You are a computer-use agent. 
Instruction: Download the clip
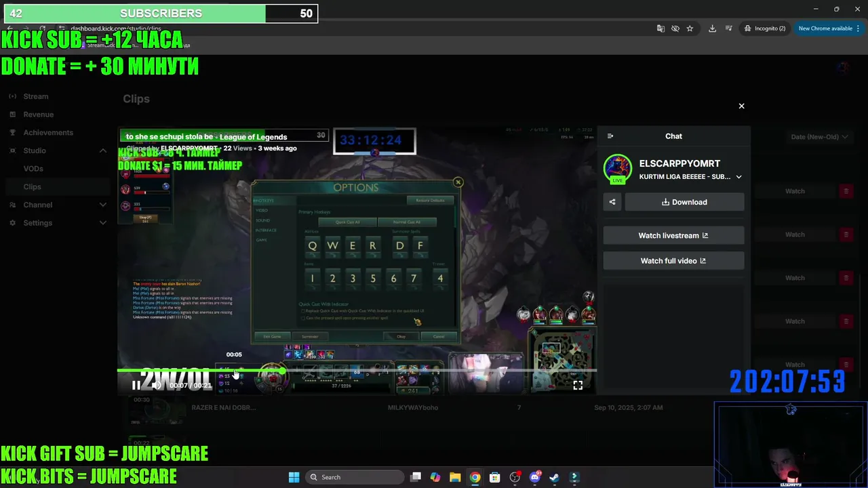point(684,202)
